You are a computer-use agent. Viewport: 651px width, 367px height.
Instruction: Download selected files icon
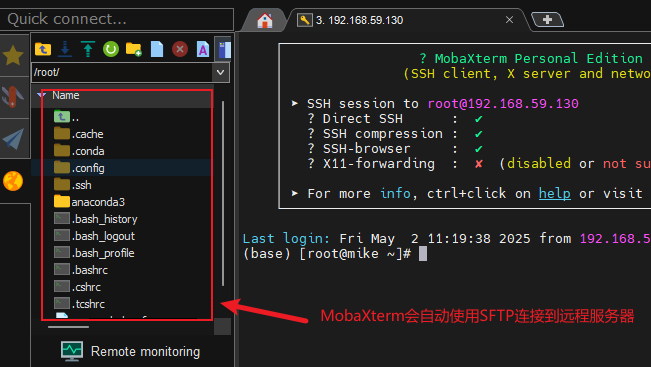[65, 49]
